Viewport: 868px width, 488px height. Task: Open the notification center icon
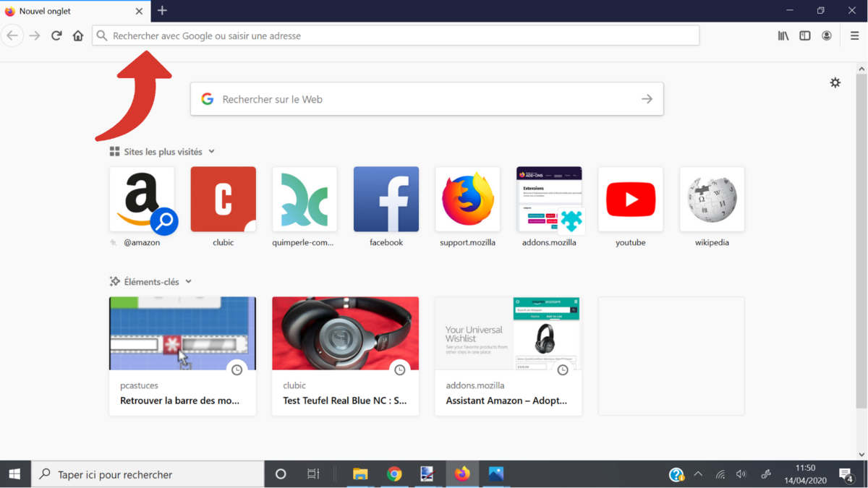[x=846, y=474]
